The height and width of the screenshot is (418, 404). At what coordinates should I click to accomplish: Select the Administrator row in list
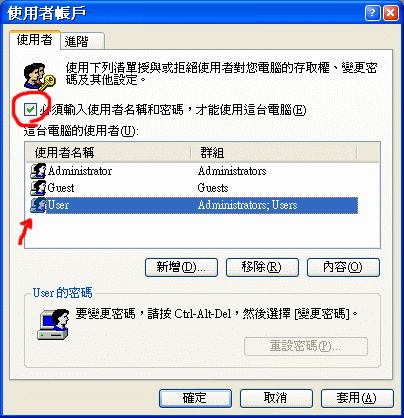[194, 171]
